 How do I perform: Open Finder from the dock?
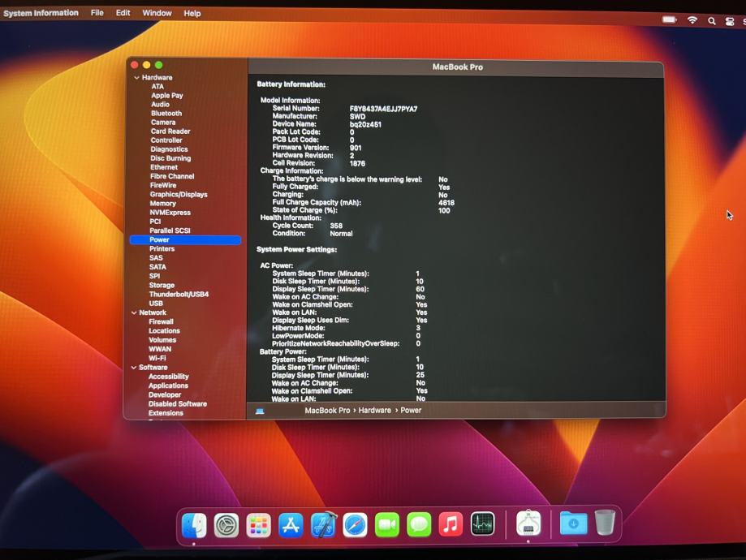[x=194, y=526]
